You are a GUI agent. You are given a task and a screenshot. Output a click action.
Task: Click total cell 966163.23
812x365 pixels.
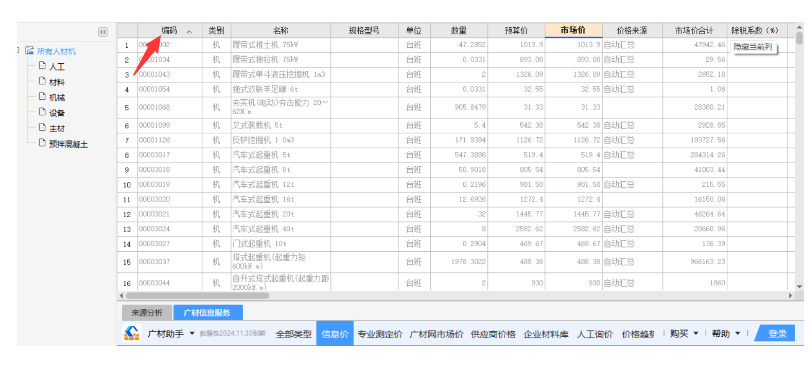[694, 261]
